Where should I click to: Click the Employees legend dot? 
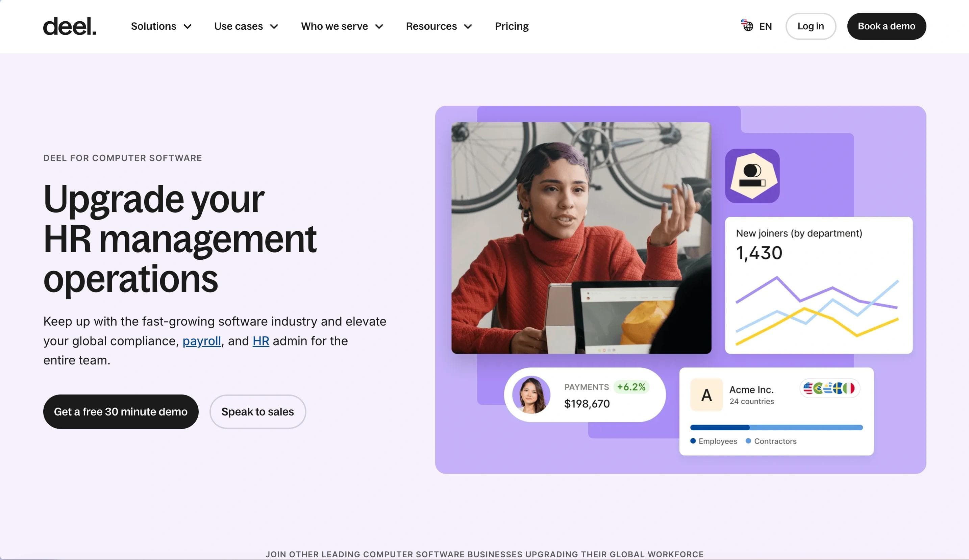693,441
